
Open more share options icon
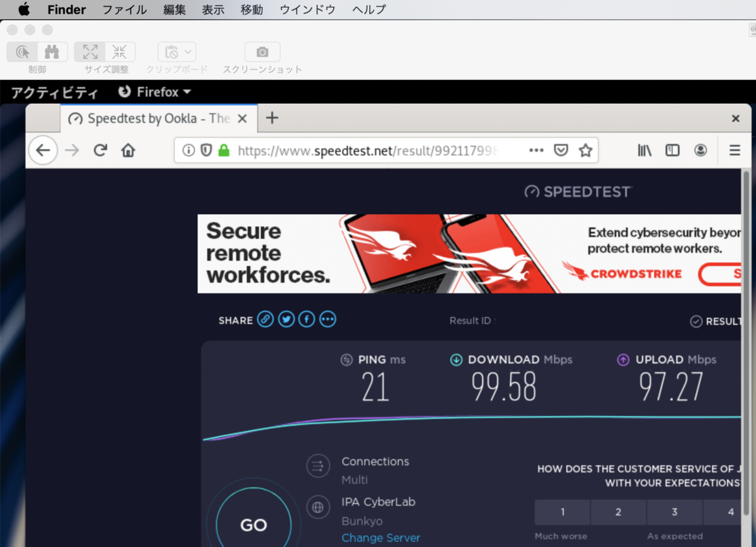tap(328, 320)
